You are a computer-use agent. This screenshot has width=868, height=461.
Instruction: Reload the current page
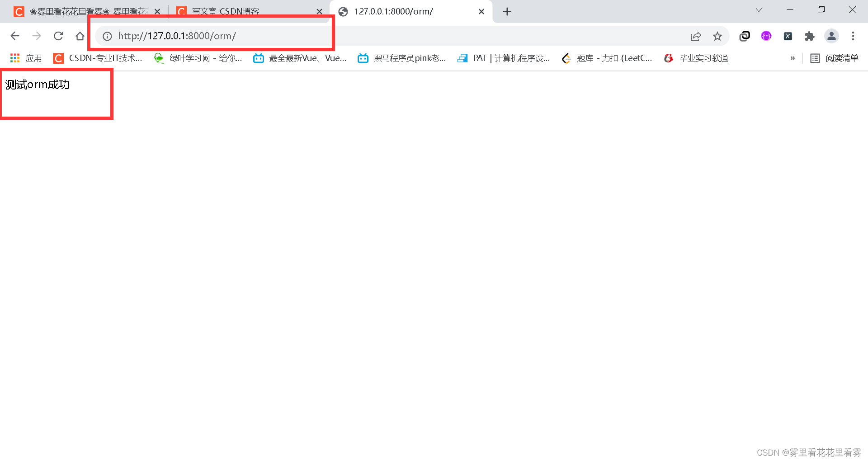pyautogui.click(x=58, y=36)
